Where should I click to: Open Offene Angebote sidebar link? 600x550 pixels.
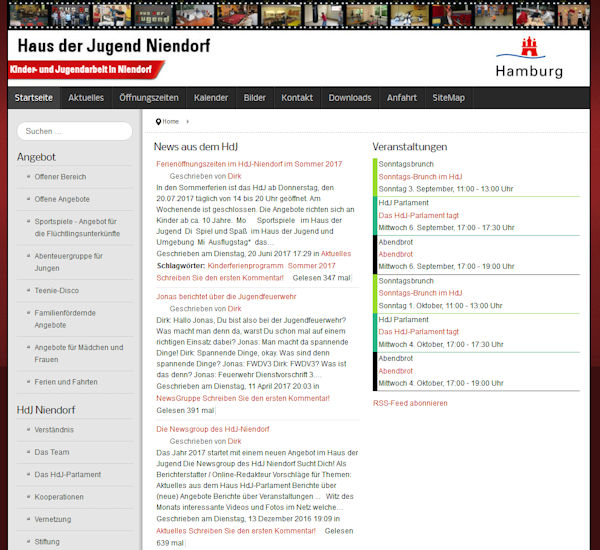pos(62,199)
